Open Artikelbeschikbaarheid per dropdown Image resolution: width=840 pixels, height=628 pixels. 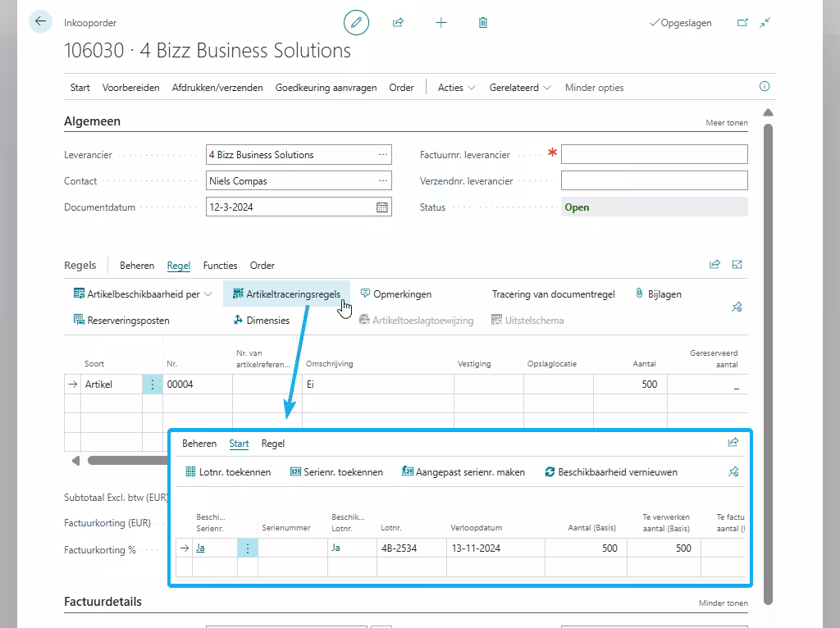(143, 294)
